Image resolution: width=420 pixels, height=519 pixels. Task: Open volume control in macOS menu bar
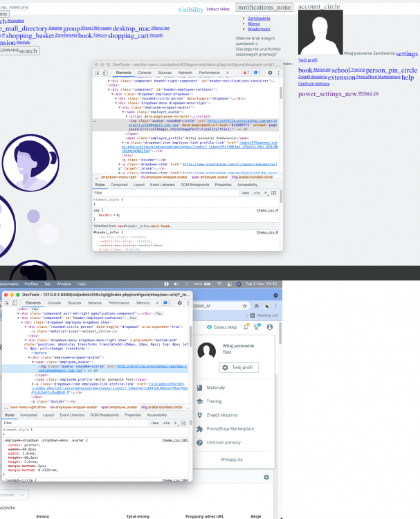tap(176, 284)
